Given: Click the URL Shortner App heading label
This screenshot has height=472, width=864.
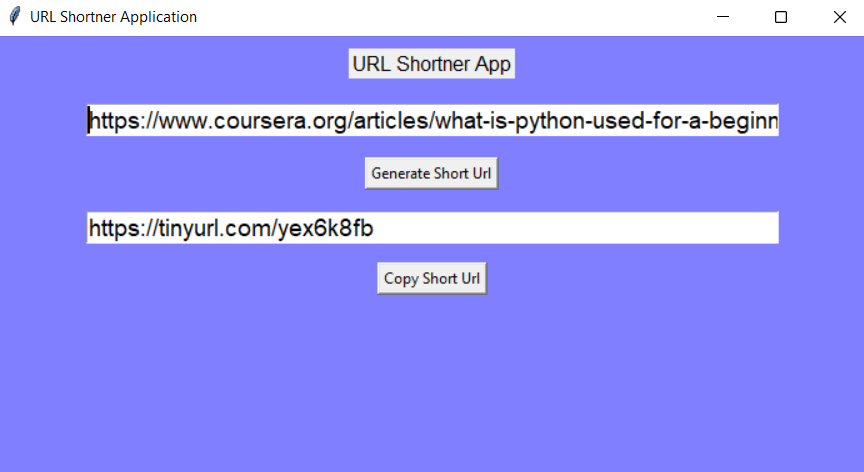Looking at the screenshot, I should coord(431,64).
